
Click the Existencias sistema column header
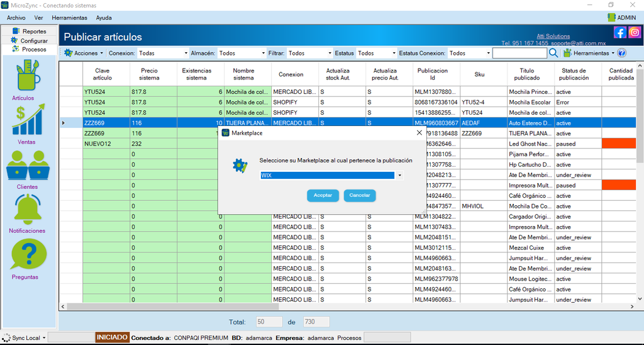pyautogui.click(x=201, y=74)
